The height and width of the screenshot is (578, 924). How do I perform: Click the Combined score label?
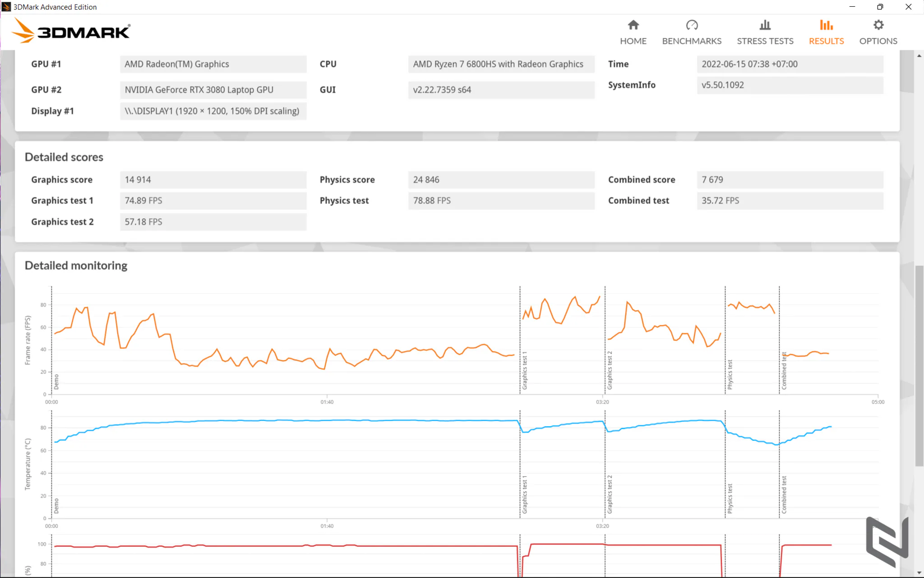coord(642,180)
